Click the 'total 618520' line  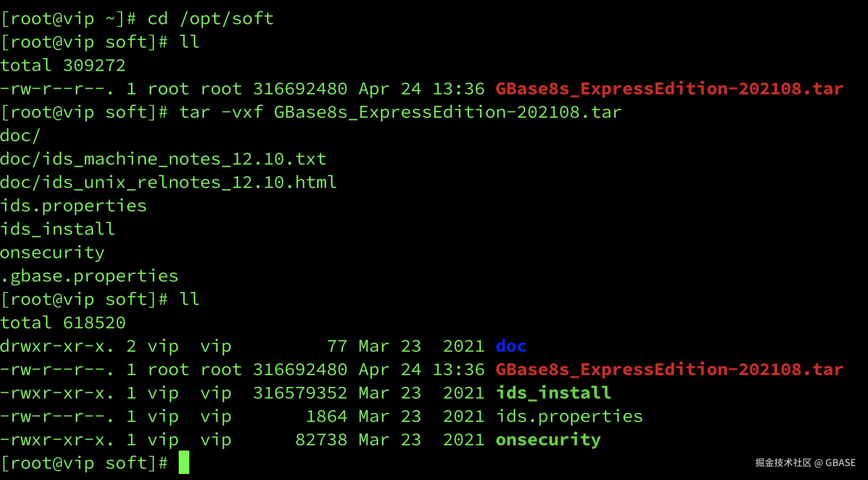[x=63, y=323]
